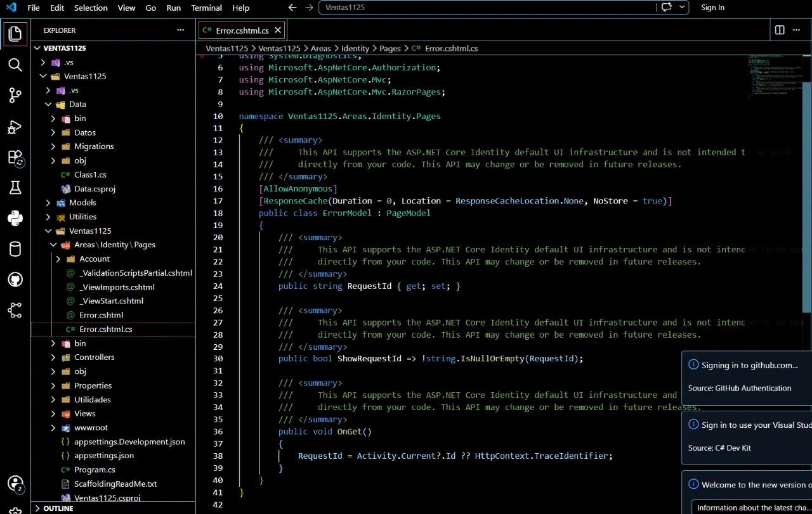Open the GitHub activity bar icon
The image size is (812, 514).
tap(15, 279)
